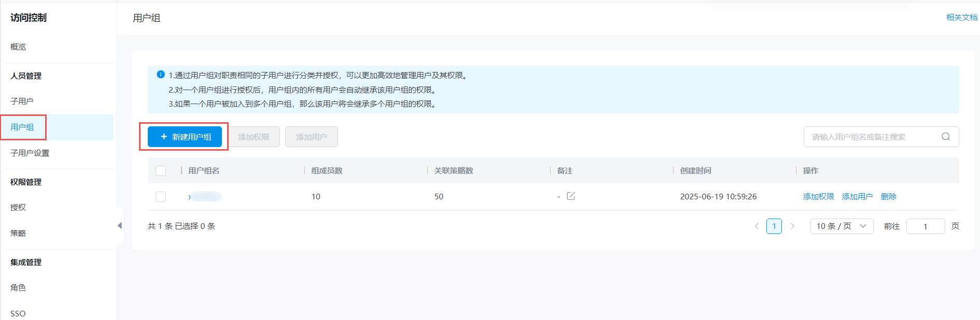Click the timestamp 2025-06-19 10:59:26
This screenshot has height=320, width=980.
click(x=719, y=196)
